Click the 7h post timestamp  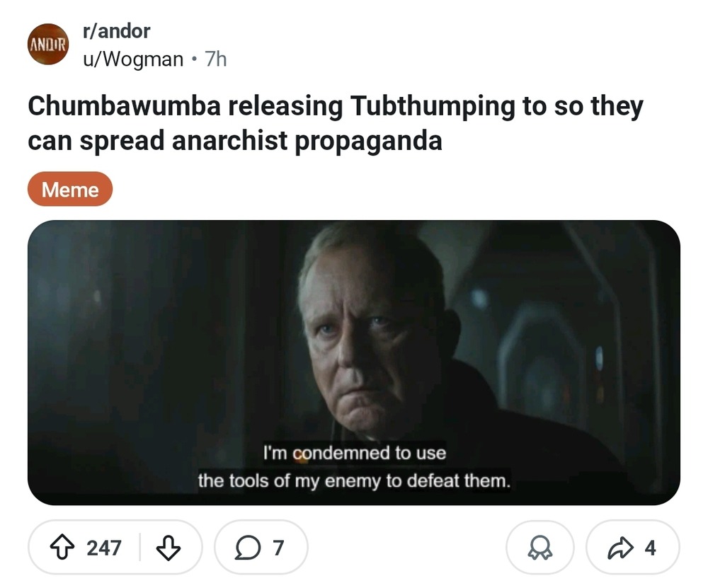(x=215, y=59)
